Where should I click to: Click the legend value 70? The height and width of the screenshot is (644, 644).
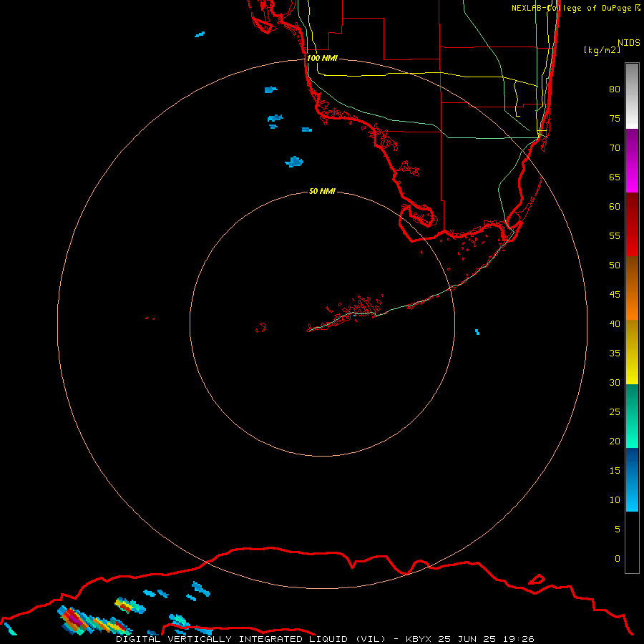[615, 148]
